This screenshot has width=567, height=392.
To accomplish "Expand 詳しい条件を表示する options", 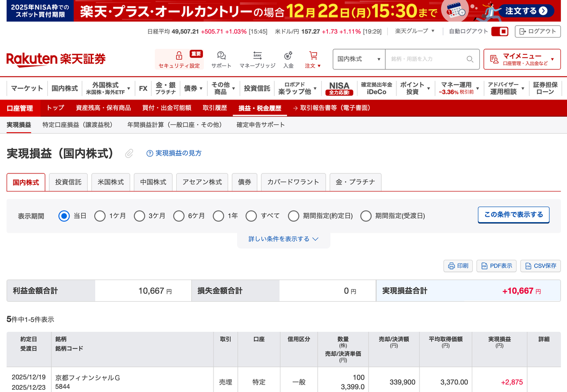I will coord(283,238).
